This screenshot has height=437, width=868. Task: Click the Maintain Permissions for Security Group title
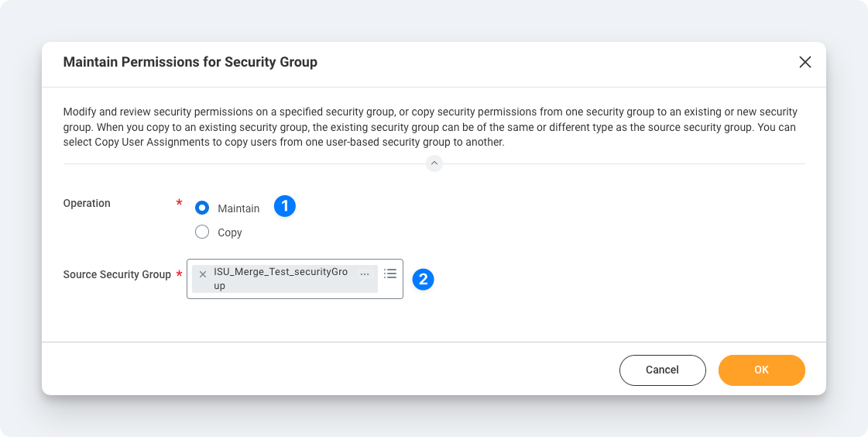point(190,62)
